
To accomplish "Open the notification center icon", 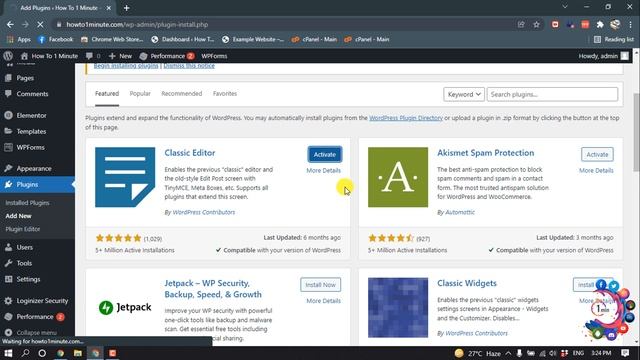I will [x=625, y=353].
